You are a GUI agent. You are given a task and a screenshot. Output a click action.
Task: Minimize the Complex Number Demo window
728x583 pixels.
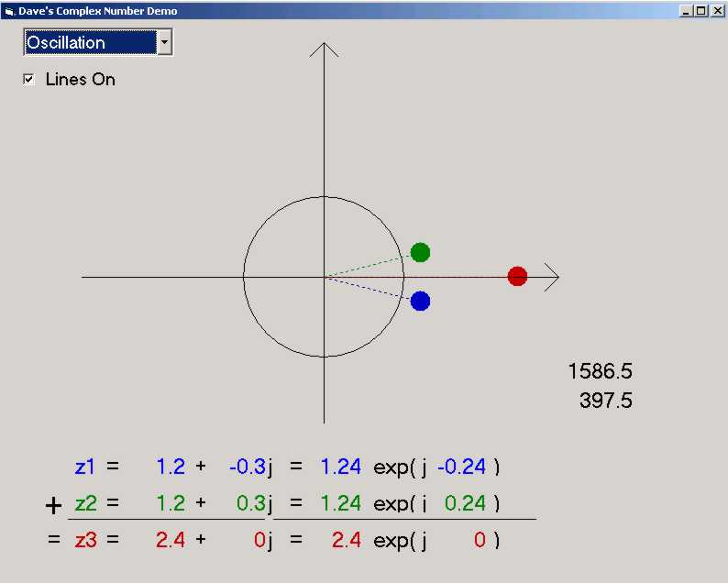(687, 10)
